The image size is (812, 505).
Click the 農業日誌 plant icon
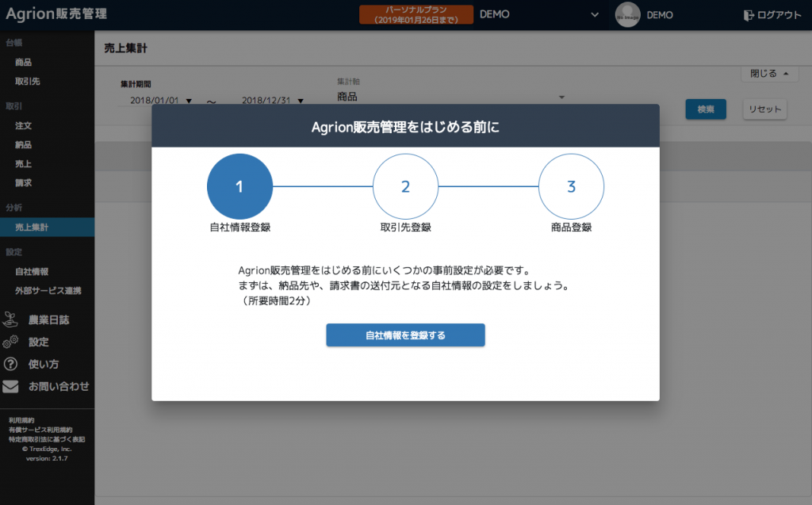(10, 319)
